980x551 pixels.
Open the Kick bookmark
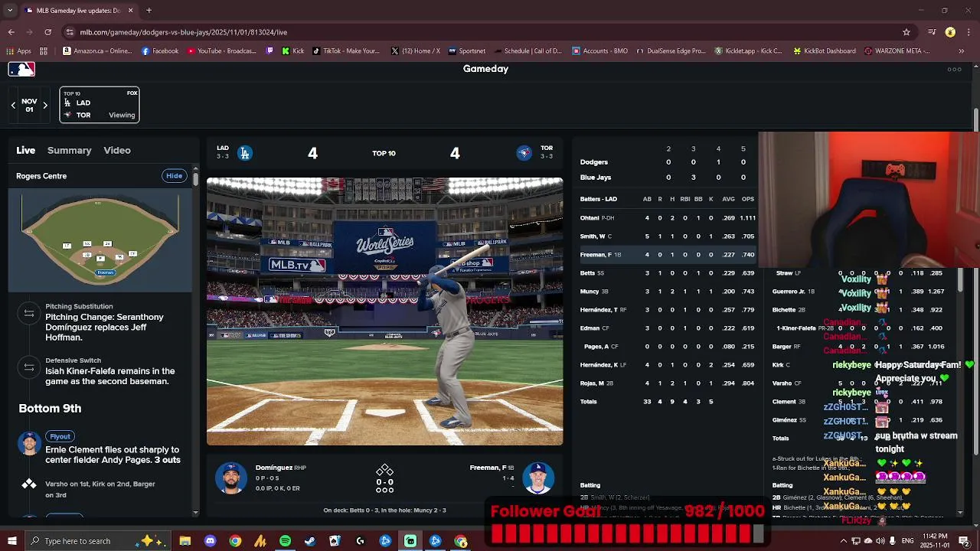coord(293,51)
